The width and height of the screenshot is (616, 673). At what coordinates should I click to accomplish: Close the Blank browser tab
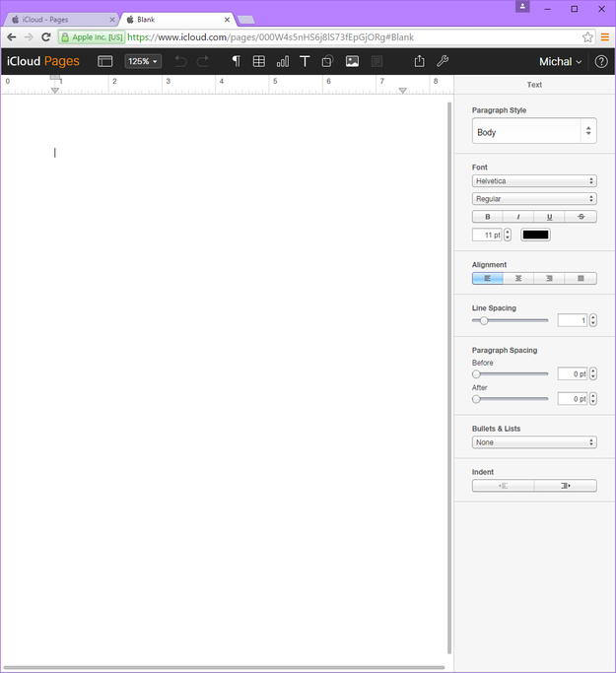click(227, 20)
